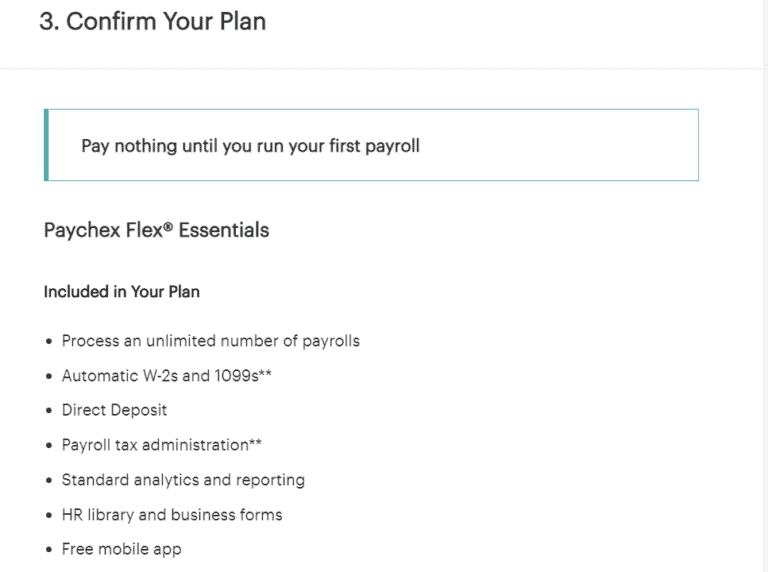768x572 pixels.
Task: Click the 'Direct Deposit' list item
Action: [114, 410]
